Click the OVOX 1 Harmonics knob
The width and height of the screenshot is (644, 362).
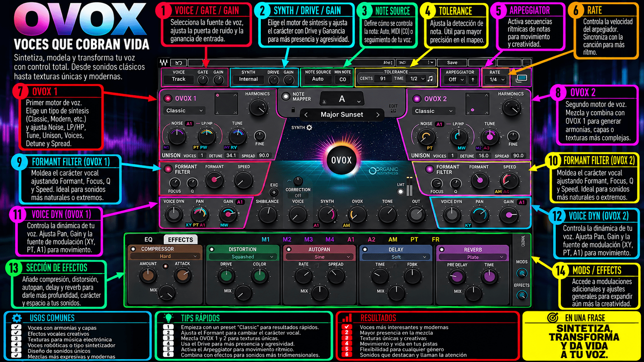click(x=258, y=107)
